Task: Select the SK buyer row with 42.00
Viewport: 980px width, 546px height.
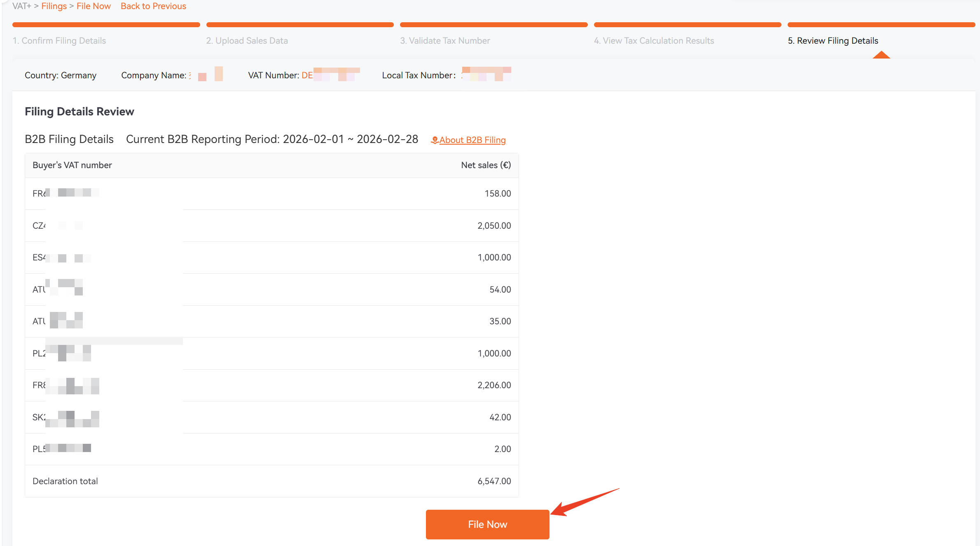Action: point(272,417)
